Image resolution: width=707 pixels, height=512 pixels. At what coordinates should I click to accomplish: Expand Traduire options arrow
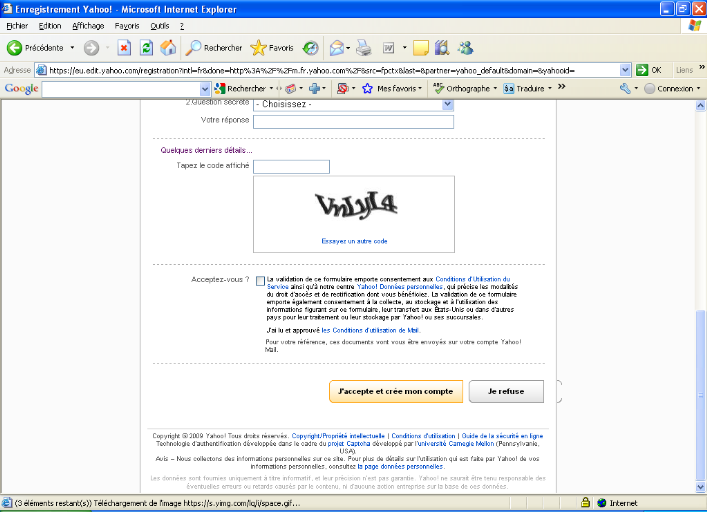coord(550,88)
